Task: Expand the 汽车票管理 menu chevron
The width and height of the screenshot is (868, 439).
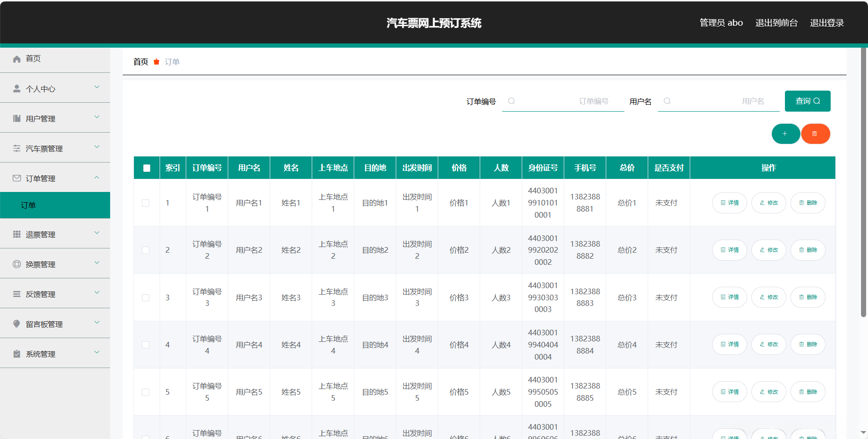Action: tap(97, 147)
